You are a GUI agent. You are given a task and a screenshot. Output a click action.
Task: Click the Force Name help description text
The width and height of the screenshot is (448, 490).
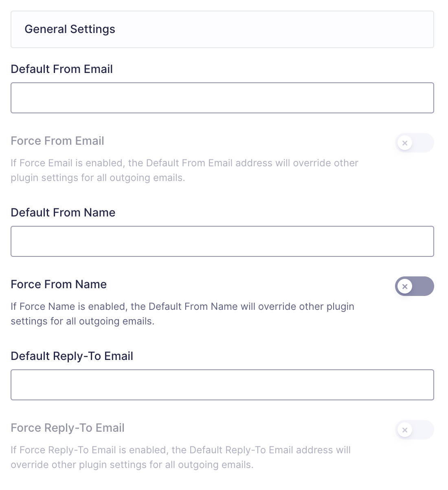point(182,314)
